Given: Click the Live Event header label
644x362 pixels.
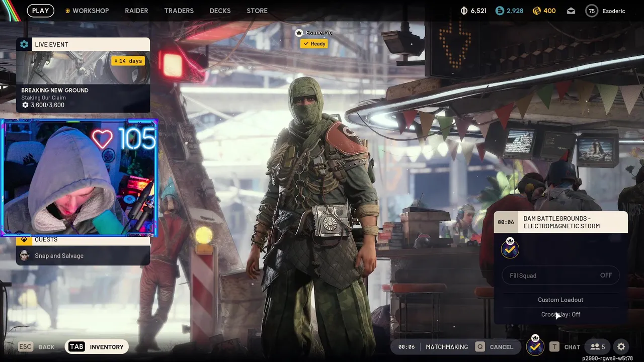Looking at the screenshot, I should coord(51,44).
